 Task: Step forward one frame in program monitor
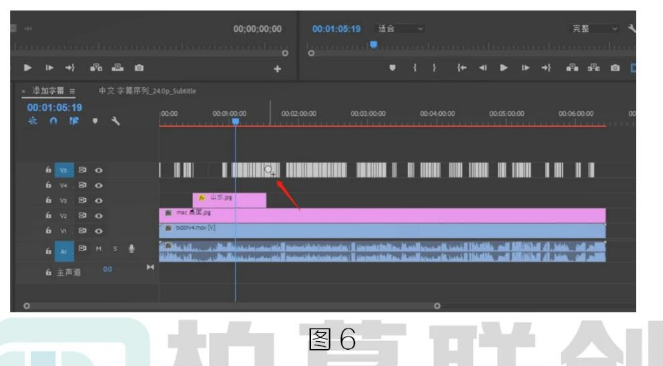[x=525, y=68]
